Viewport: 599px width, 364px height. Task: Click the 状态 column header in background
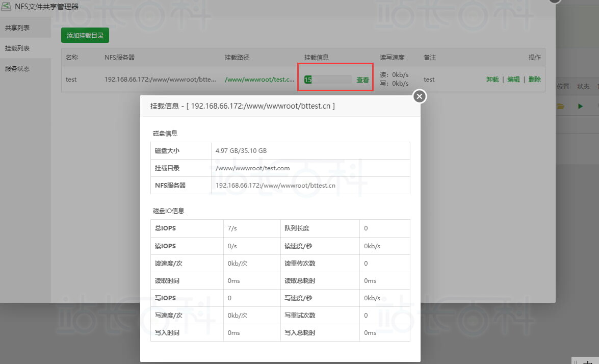point(583,87)
